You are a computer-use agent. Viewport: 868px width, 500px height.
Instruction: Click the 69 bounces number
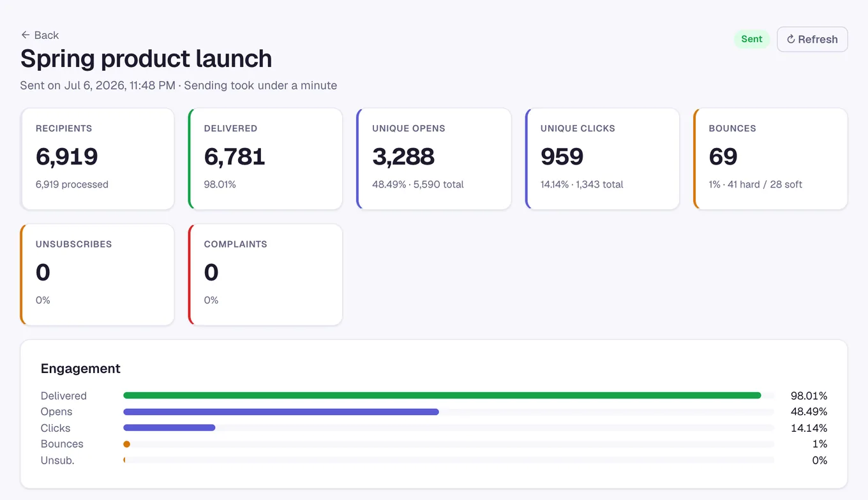click(723, 156)
